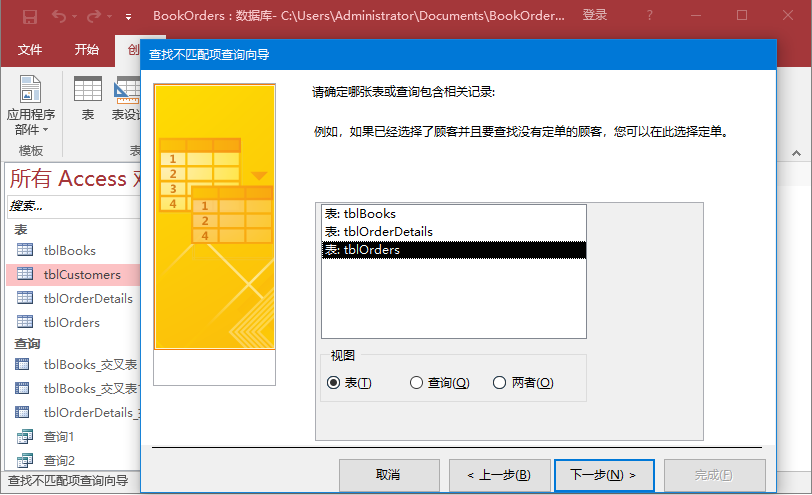Click the 搜索 search field in navigation pane
The image size is (812, 495).
[70, 206]
